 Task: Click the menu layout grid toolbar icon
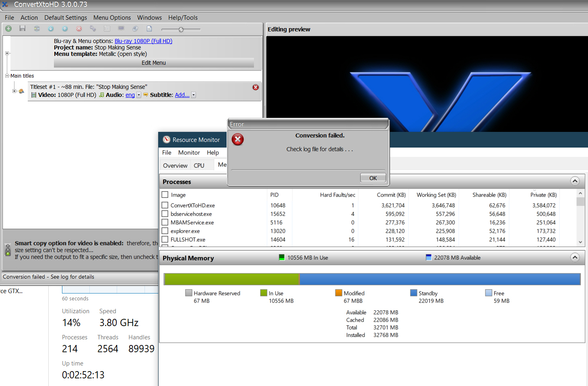pyautogui.click(x=107, y=29)
